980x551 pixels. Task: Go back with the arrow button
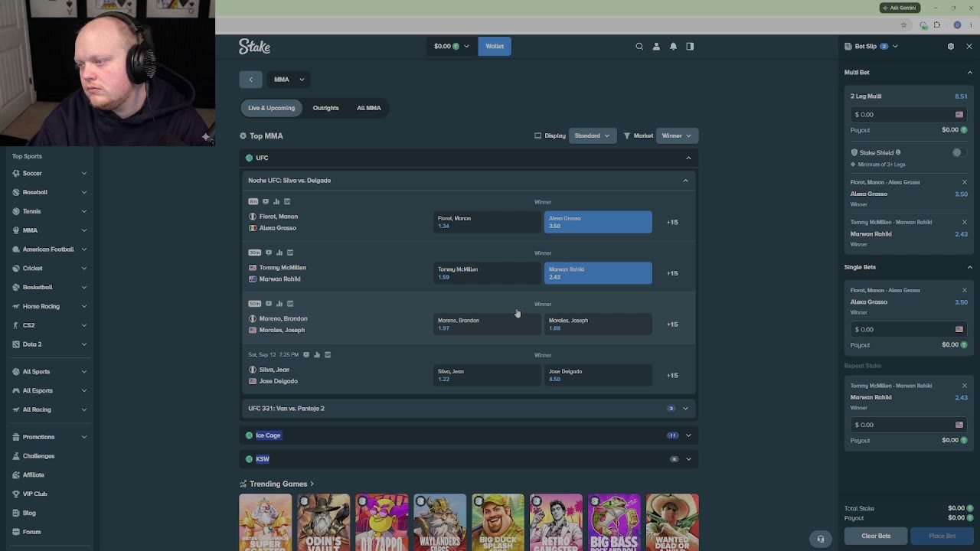(x=250, y=79)
